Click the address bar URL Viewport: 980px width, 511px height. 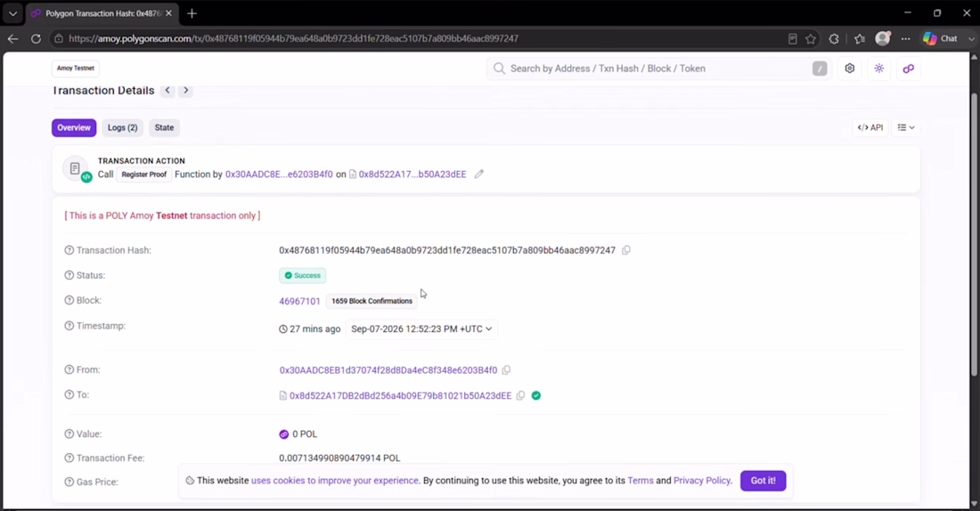click(x=293, y=39)
